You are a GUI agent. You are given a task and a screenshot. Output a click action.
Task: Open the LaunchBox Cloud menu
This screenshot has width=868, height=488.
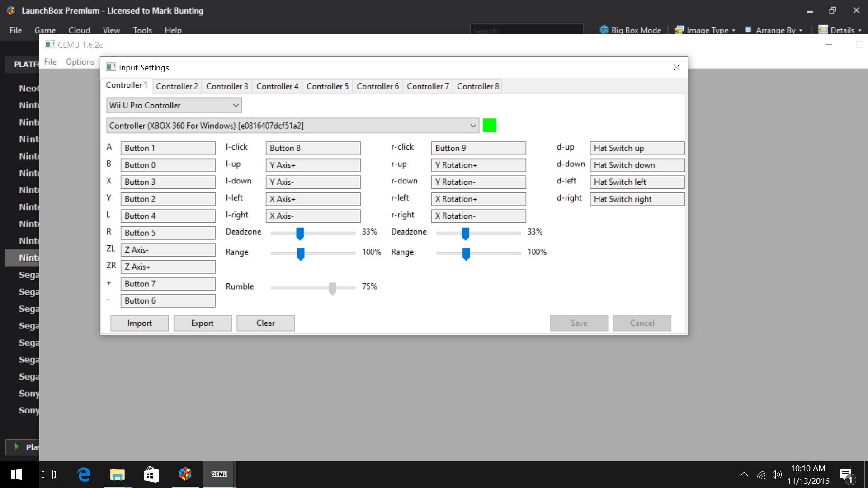pyautogui.click(x=79, y=30)
